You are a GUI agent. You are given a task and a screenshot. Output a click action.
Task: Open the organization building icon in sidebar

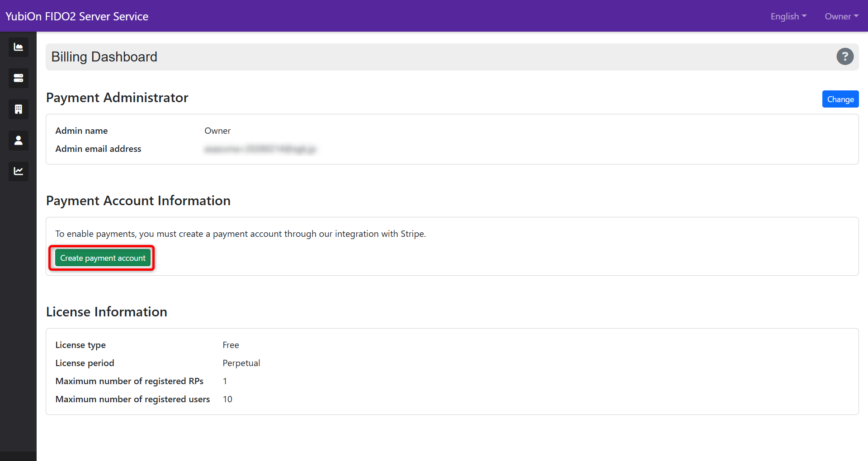coord(18,109)
